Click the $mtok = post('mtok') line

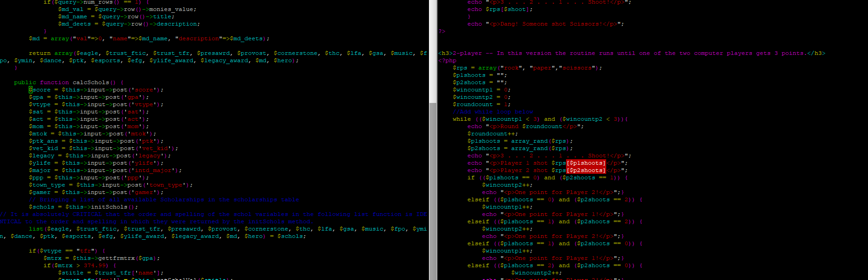[92, 134]
